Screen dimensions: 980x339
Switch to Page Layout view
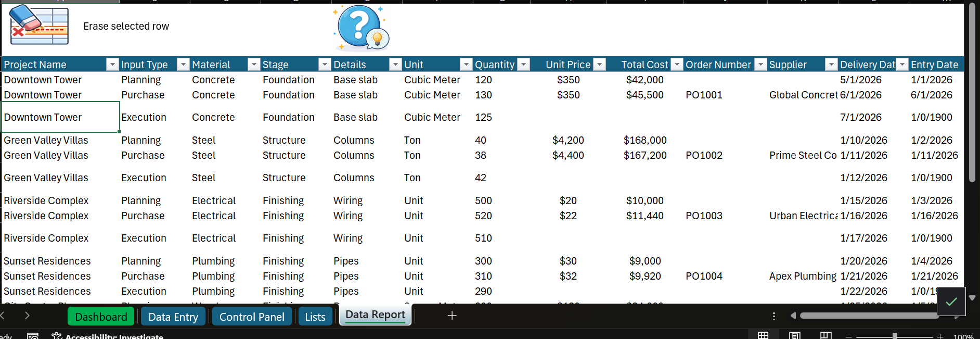(794, 335)
